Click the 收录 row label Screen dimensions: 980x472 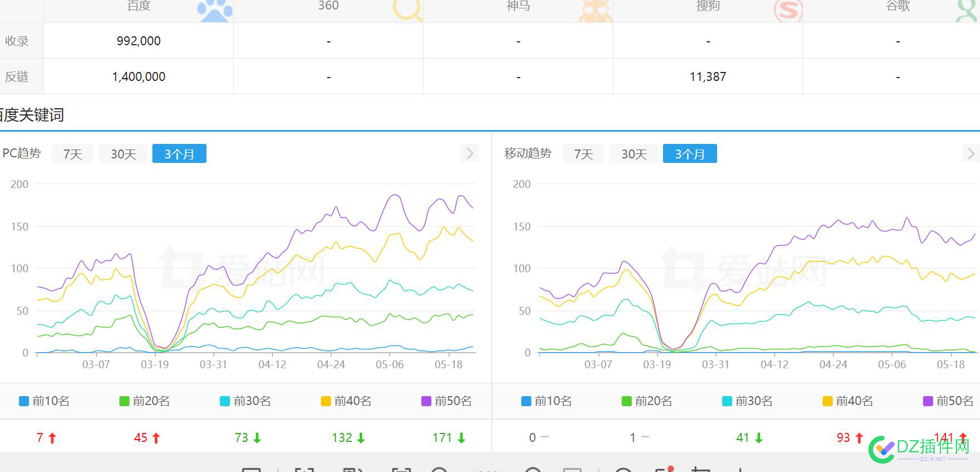(17, 41)
